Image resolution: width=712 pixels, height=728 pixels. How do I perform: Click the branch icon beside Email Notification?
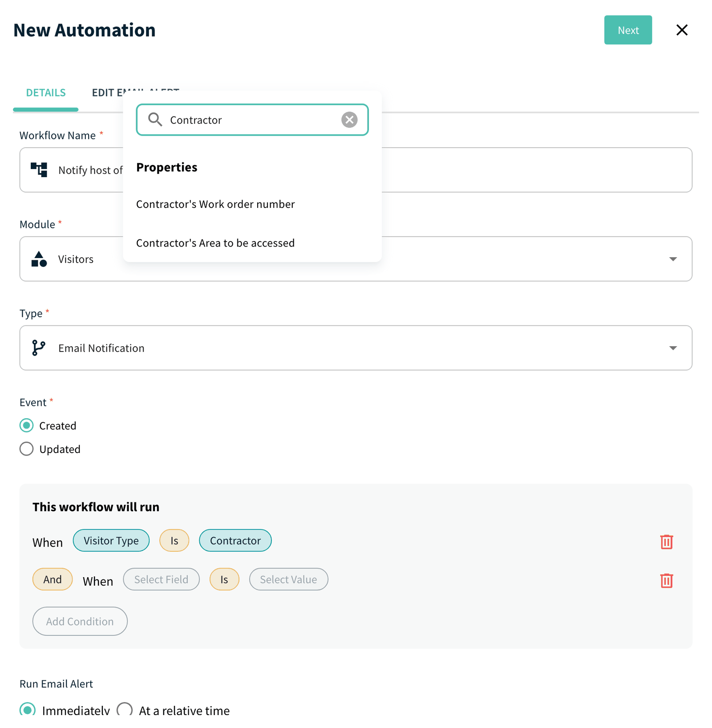point(38,348)
